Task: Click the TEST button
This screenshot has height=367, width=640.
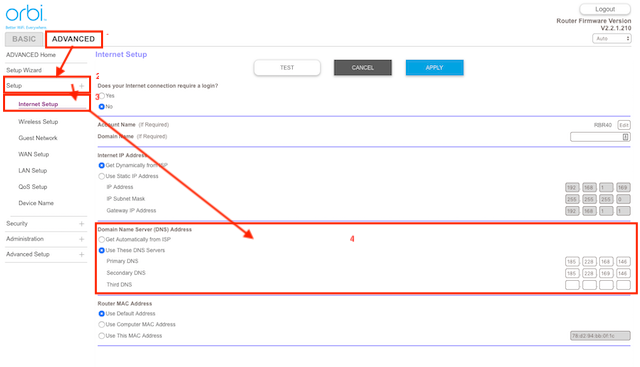Action: coord(287,68)
